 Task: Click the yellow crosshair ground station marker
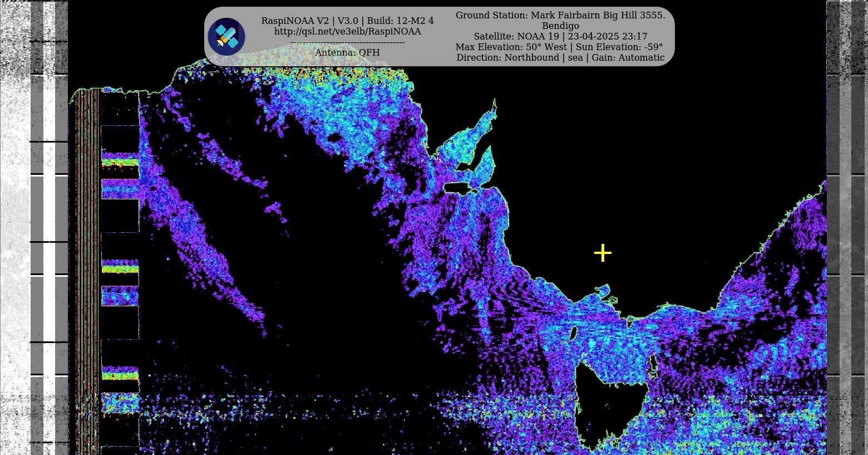pos(603,253)
